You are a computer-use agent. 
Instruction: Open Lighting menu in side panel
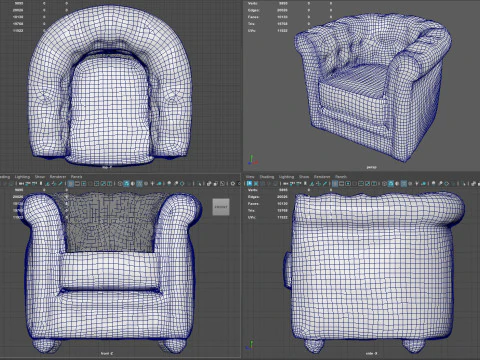(286, 177)
